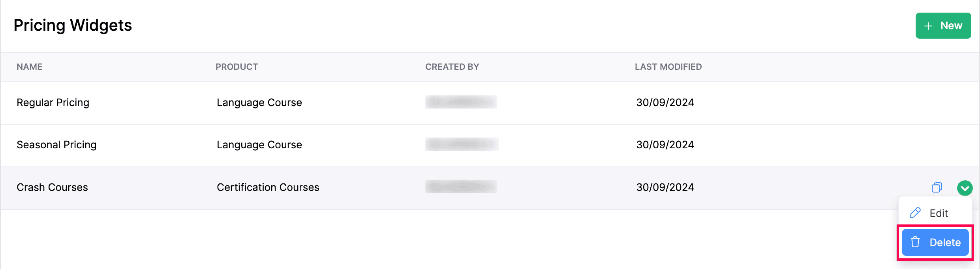The height and width of the screenshot is (269, 980).
Task: Click the Regular Pricing last modified date
Action: (665, 103)
